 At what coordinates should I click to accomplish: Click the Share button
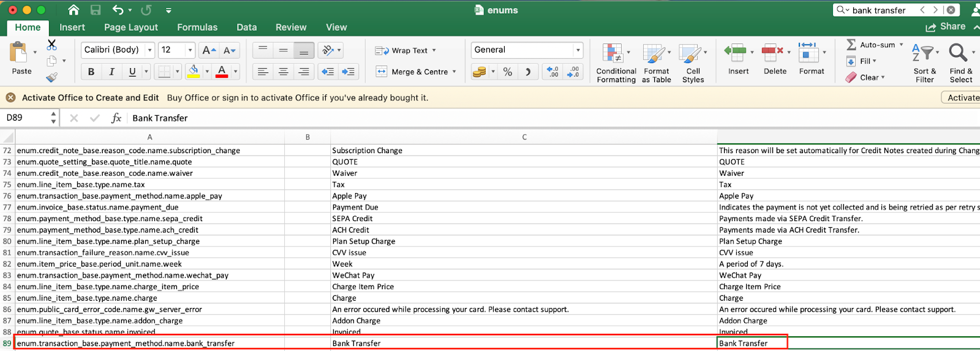coord(946,27)
